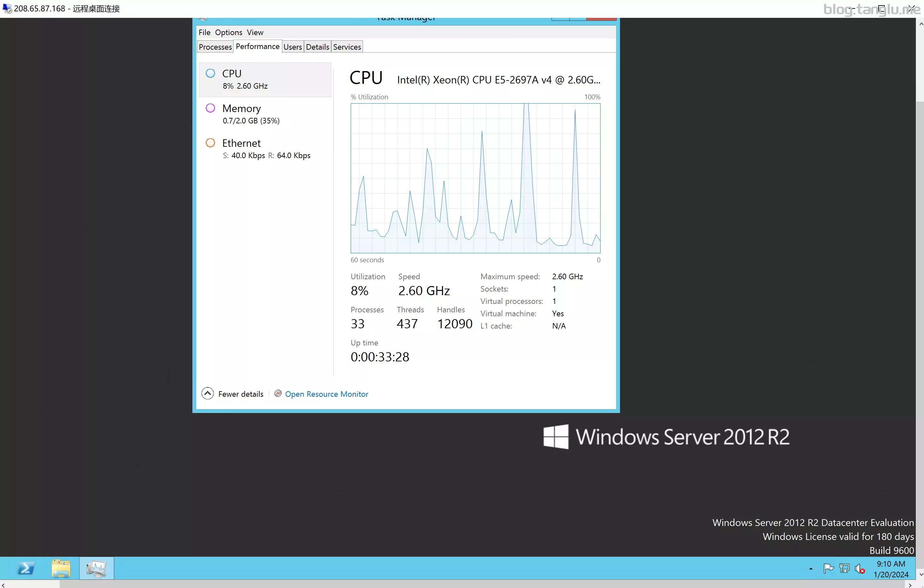Click the Memory circle icon in sidebar
This screenshot has width=924, height=588.
210,108
